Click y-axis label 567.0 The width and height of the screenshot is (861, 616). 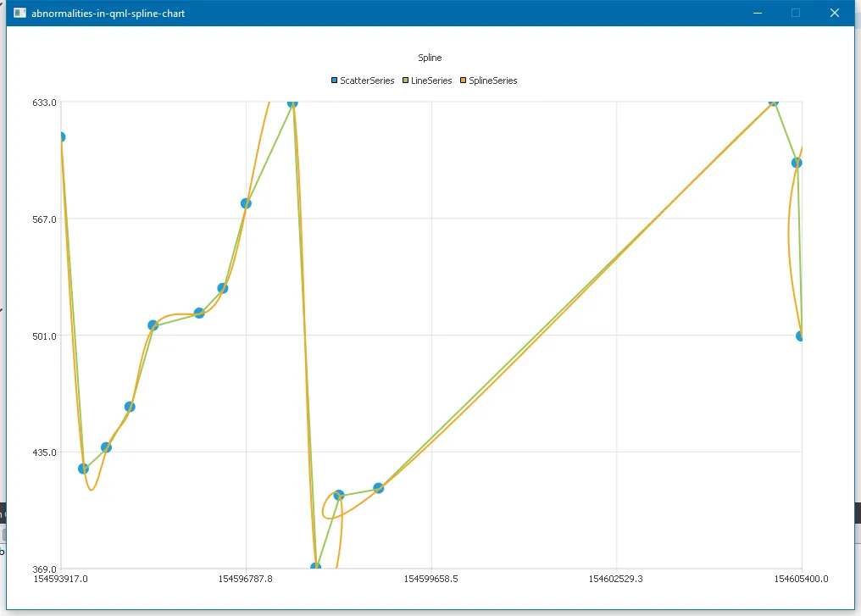[44, 219]
